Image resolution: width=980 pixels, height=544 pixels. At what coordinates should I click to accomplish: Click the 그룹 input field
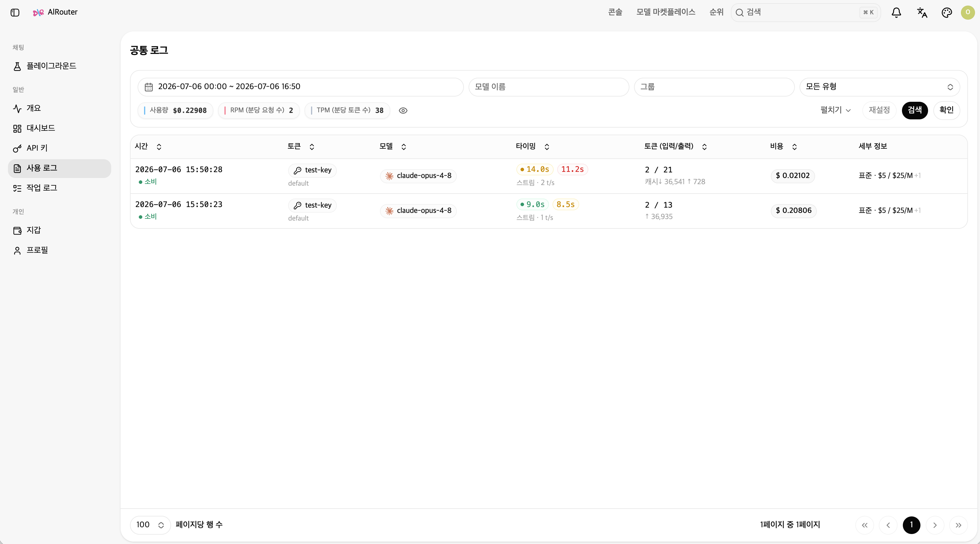tap(714, 87)
